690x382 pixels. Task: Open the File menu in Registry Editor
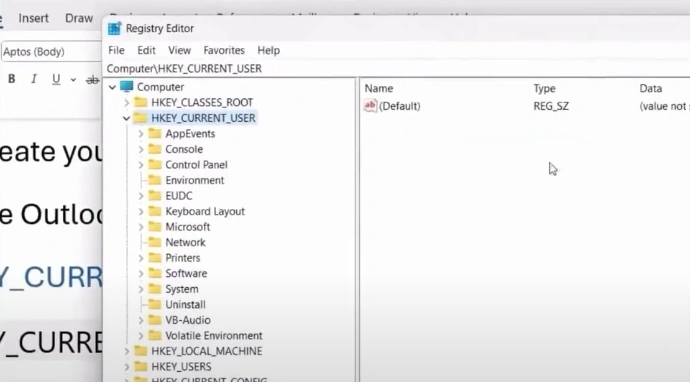[116, 51]
